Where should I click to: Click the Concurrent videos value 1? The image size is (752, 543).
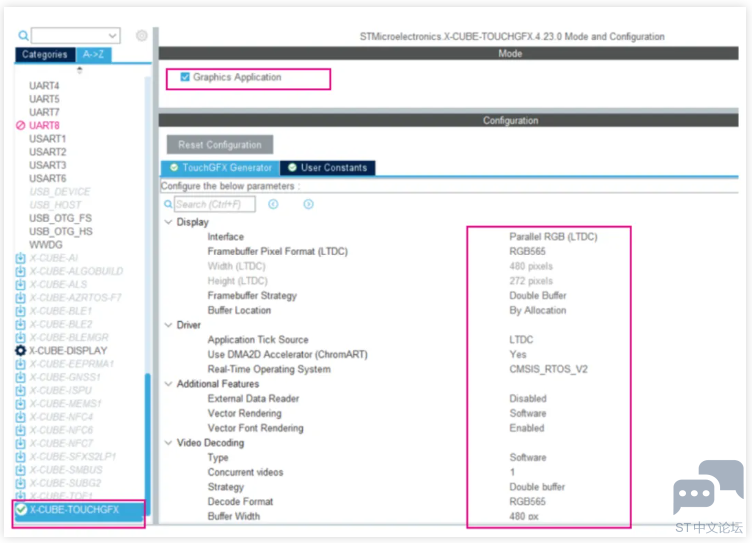(x=512, y=472)
